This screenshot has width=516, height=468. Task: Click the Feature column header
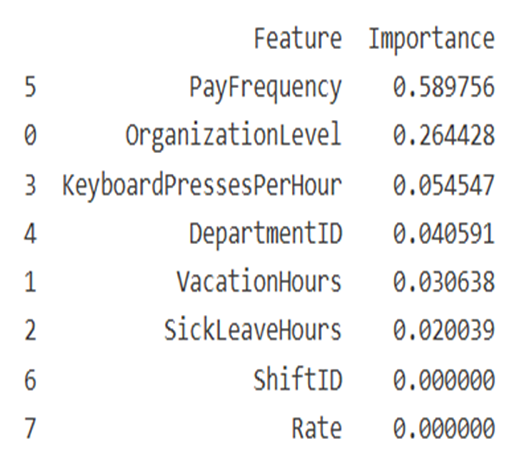298,39
